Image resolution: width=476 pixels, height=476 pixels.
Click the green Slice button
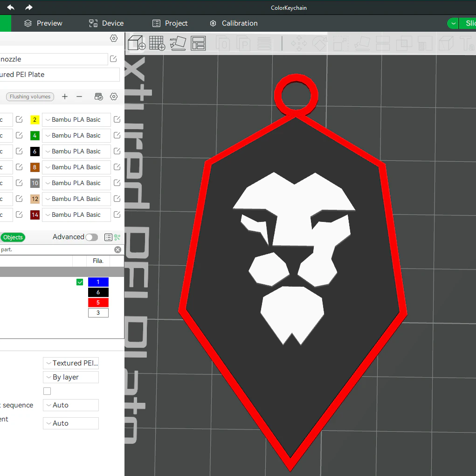tap(468, 23)
